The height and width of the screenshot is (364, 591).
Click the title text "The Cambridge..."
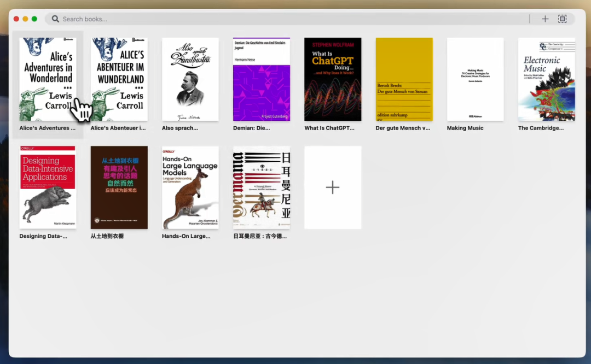coord(541,128)
